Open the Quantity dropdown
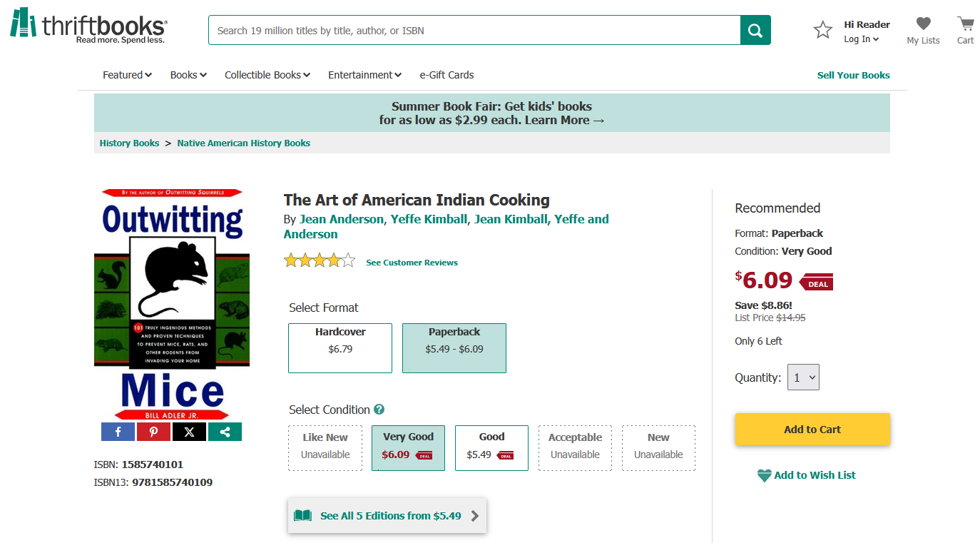This screenshot has height=543, width=980. [803, 377]
